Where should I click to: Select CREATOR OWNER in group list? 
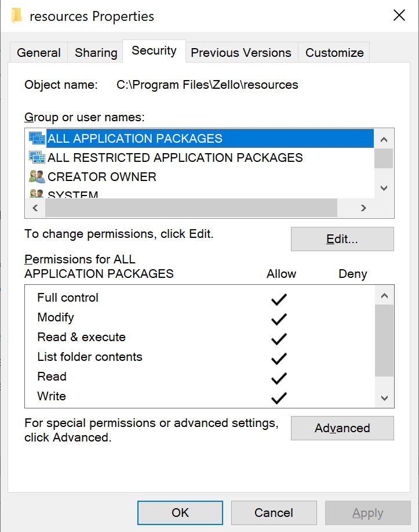(x=101, y=177)
